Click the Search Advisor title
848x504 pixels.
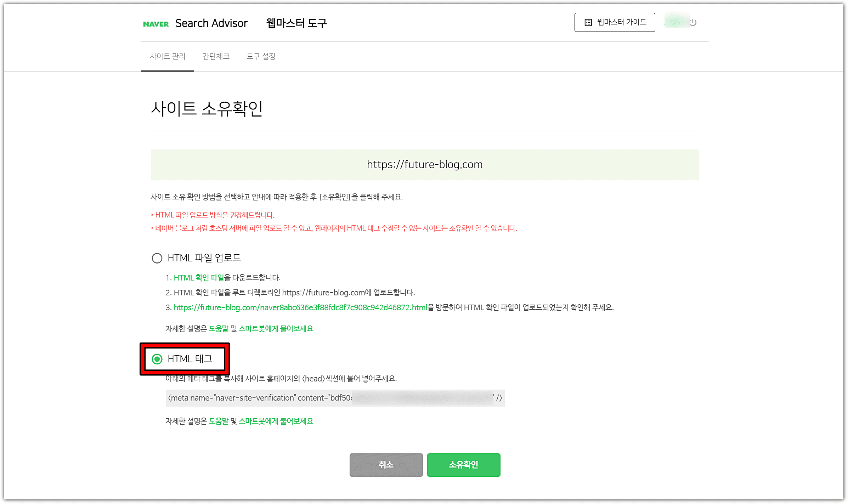(x=211, y=23)
